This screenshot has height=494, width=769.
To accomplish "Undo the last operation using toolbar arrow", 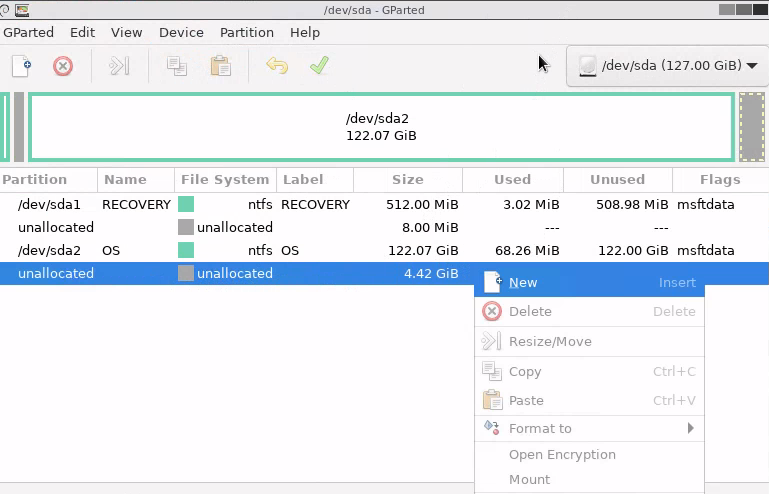I will (x=277, y=66).
